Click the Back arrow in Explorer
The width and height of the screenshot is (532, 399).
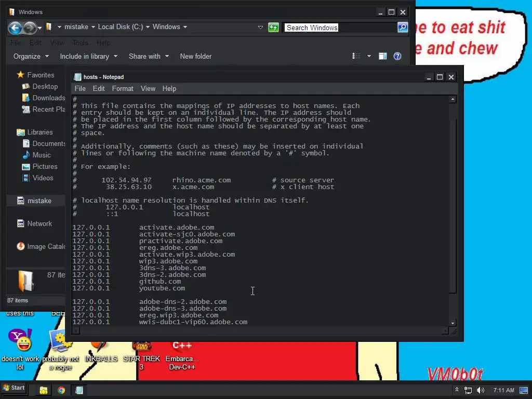(x=15, y=28)
